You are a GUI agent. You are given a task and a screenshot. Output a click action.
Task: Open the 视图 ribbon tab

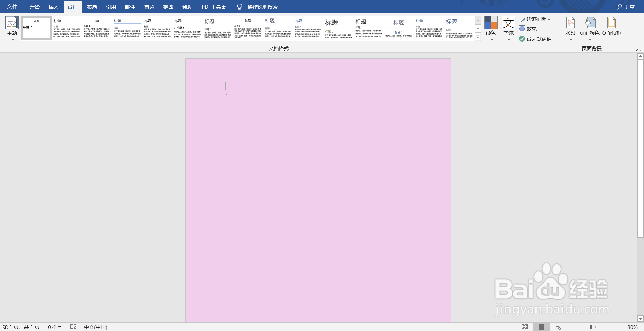pos(168,7)
